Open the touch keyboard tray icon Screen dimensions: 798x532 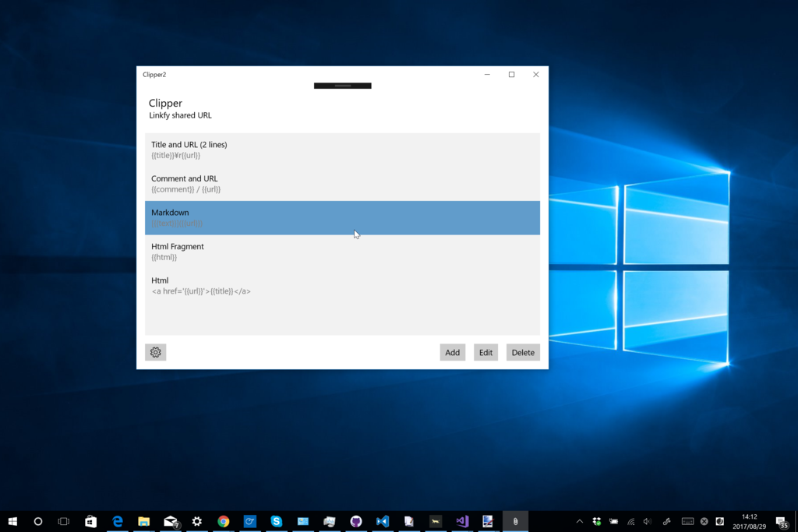[687, 521]
